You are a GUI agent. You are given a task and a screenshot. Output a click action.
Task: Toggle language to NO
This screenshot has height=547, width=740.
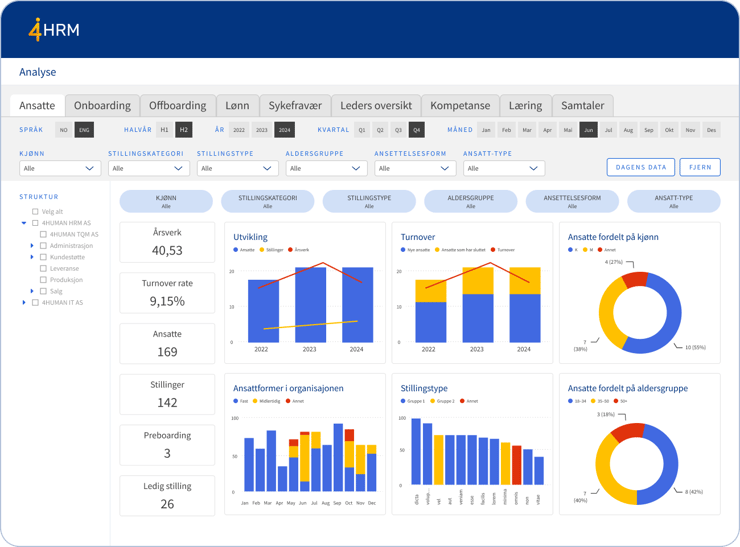pyautogui.click(x=64, y=130)
